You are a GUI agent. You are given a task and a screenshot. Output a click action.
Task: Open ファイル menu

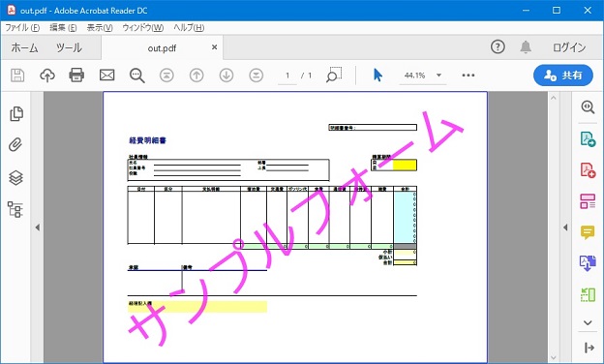pos(22,28)
